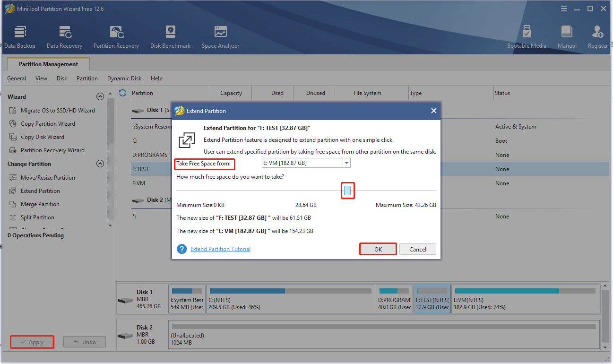Screen dimensions: 613x364
Task: Open Data Backup tool
Action: [x=20, y=37]
